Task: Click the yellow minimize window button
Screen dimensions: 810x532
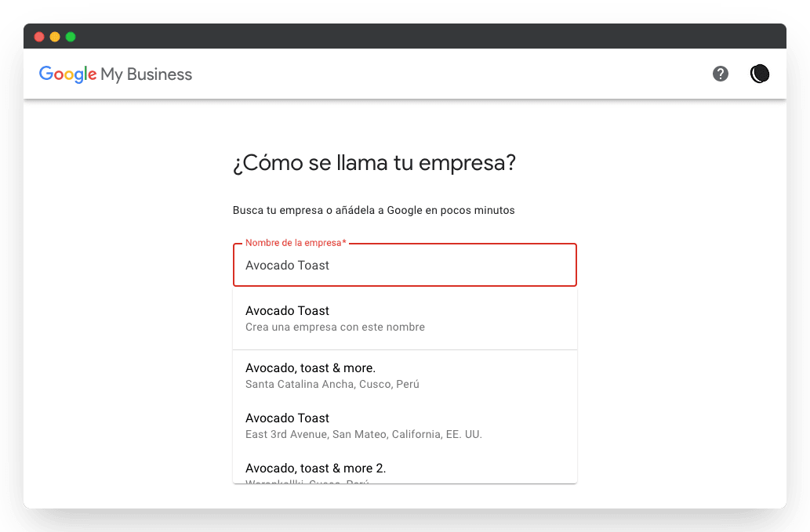Action: pos(55,37)
